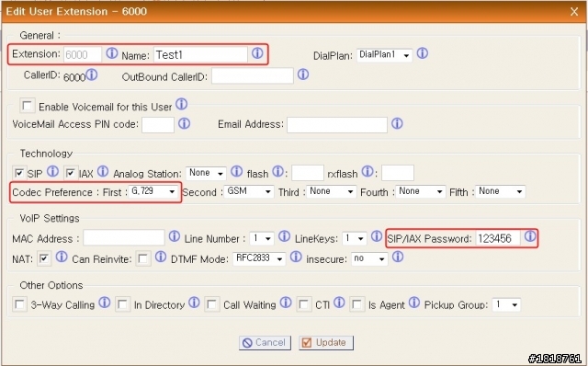The image size is (588, 366).
Task: Expand the Fifth codec preference dropdown
Action: pyautogui.click(x=501, y=191)
